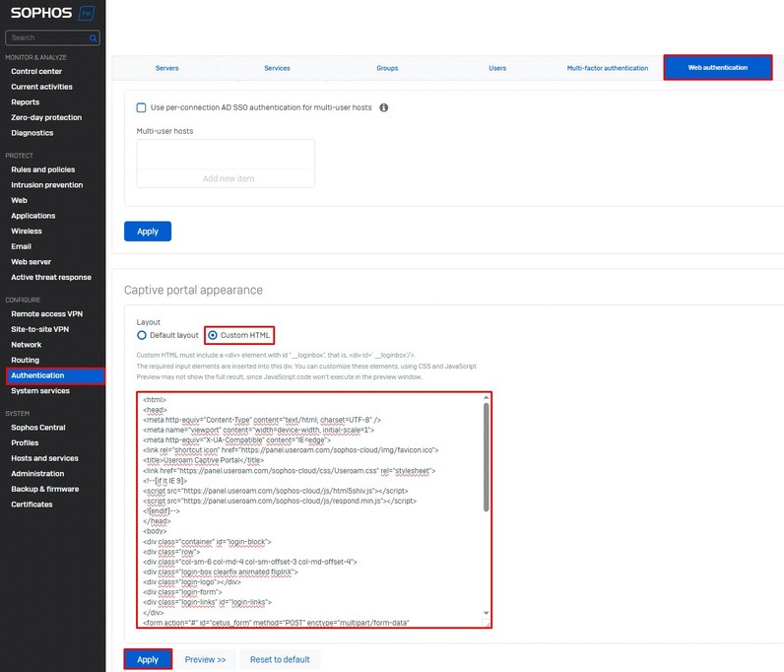The height and width of the screenshot is (672, 784).
Task: Click Reset to default button
Action: click(280, 659)
